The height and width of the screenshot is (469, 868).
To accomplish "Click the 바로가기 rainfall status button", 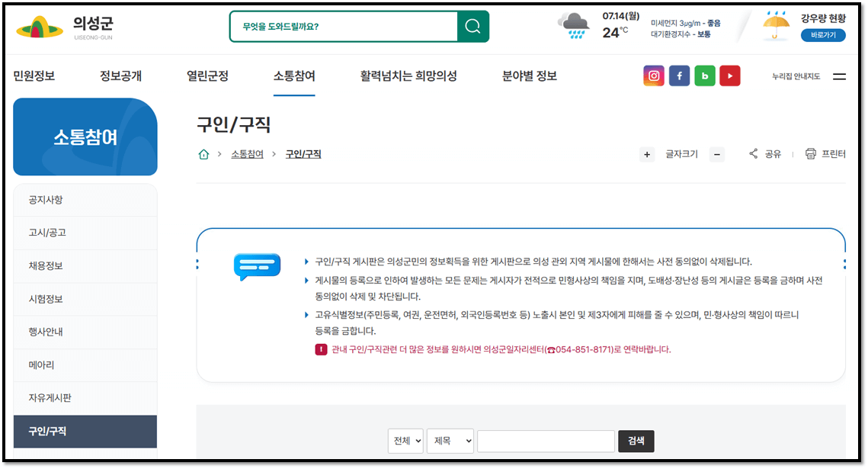I will pos(823,34).
